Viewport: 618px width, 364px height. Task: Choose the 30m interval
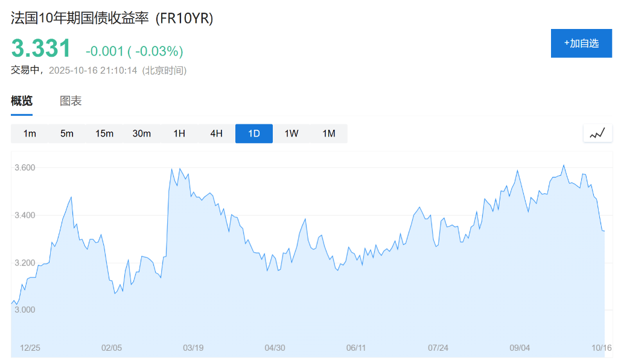point(142,133)
